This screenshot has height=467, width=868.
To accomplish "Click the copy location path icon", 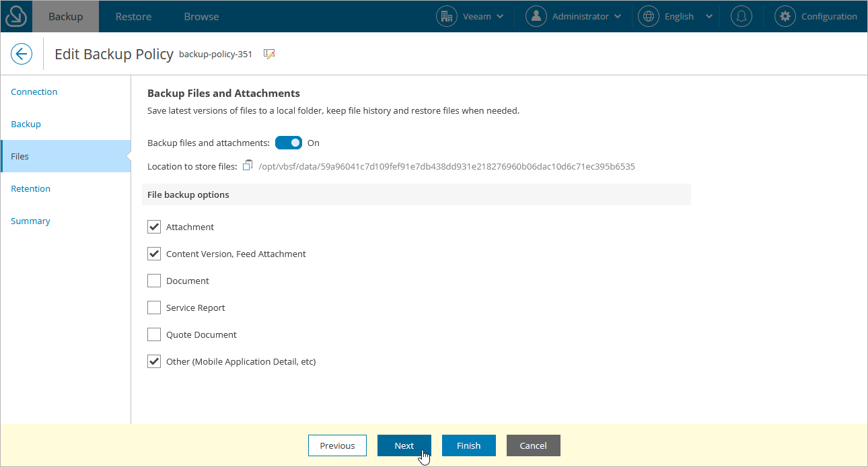I will coord(248,166).
